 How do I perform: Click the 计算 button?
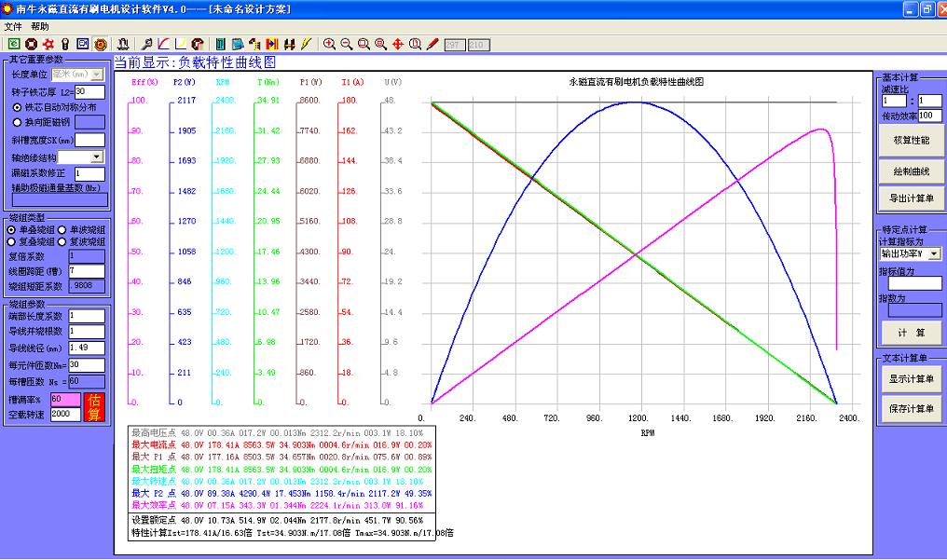912,333
